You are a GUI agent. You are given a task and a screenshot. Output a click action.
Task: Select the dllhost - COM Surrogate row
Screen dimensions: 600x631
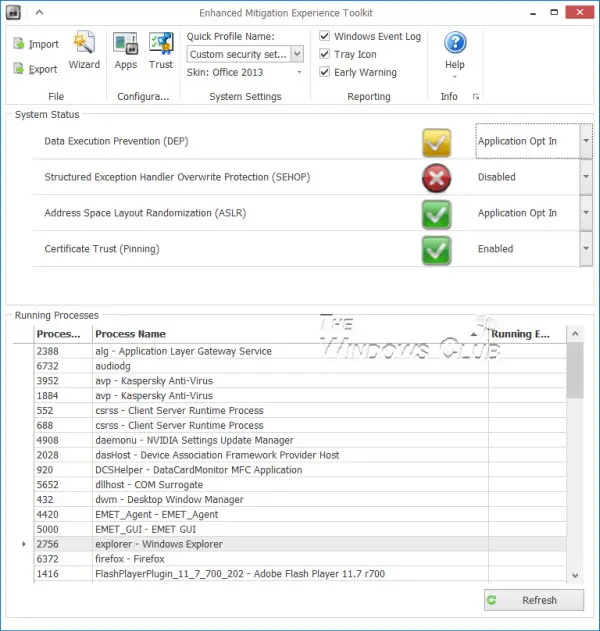click(300, 485)
